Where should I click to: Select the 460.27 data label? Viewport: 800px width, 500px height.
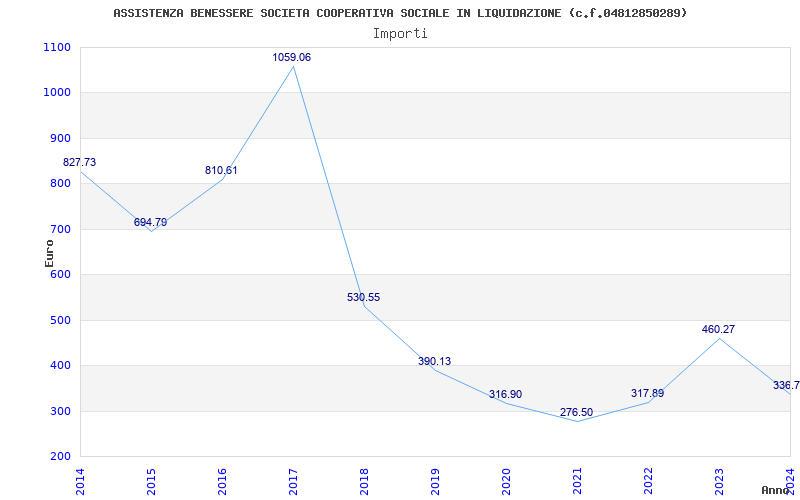pos(718,329)
